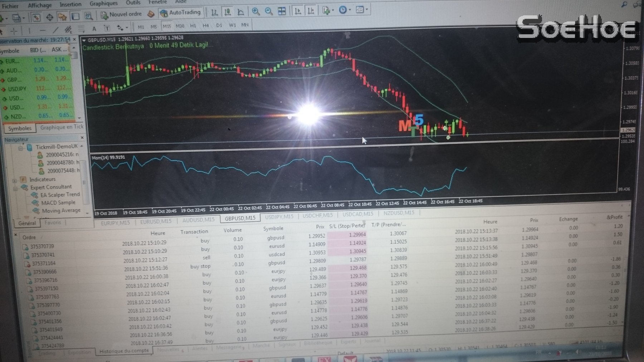Click the Zoom In magnifier icon

tap(255, 11)
